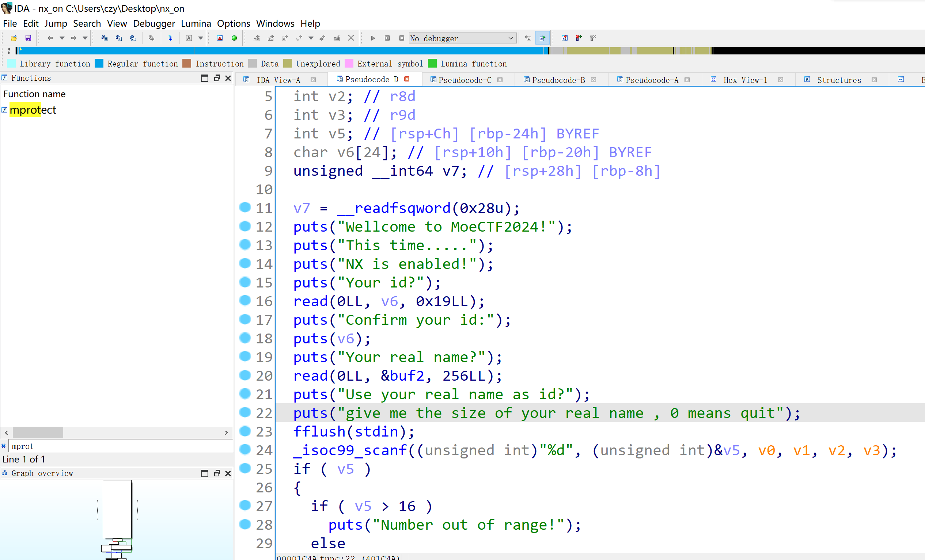Click the Regular function blue legend swatch
The image size is (925, 560).
click(99, 64)
